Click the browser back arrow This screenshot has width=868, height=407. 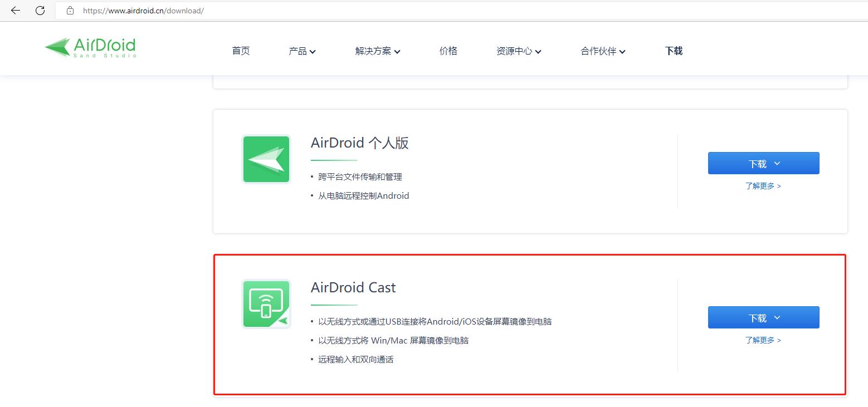[x=15, y=11]
